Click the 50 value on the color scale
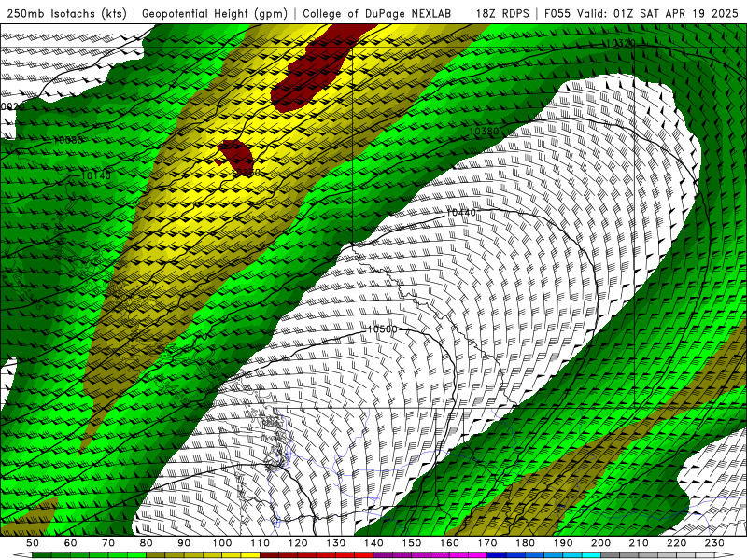Image resolution: width=747 pixels, height=560 pixels. tap(33, 543)
